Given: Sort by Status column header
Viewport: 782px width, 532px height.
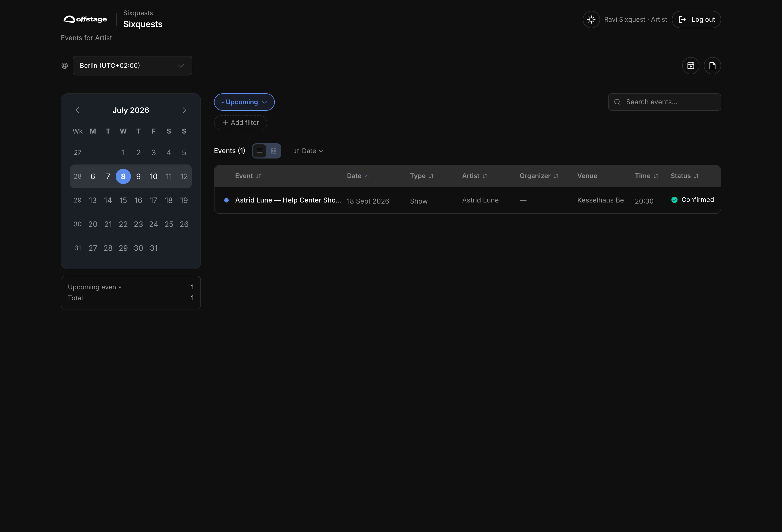Looking at the screenshot, I should [685, 176].
